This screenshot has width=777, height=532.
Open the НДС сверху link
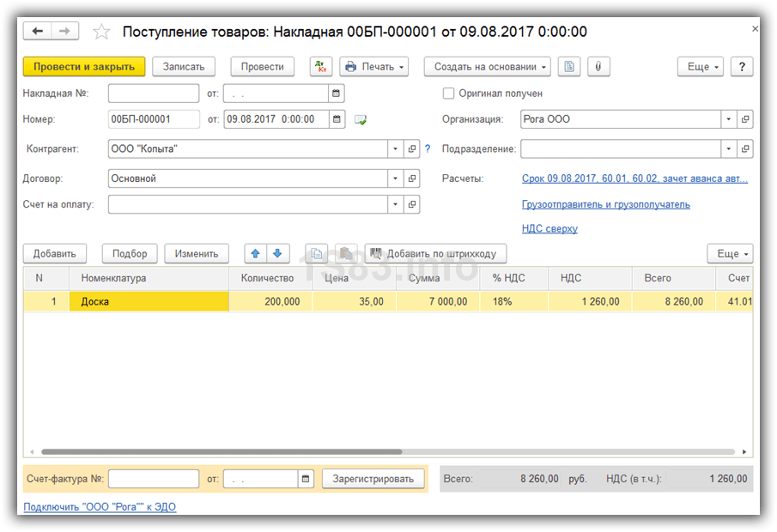[x=549, y=228]
